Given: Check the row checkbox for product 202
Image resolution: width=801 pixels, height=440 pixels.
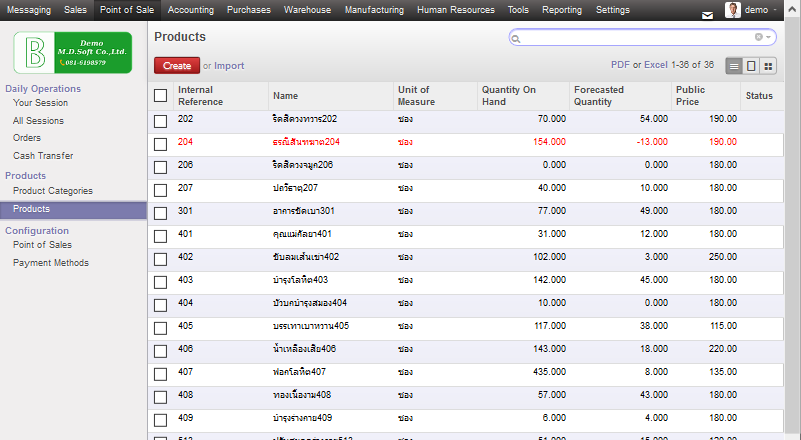Looking at the screenshot, I should pos(160,121).
